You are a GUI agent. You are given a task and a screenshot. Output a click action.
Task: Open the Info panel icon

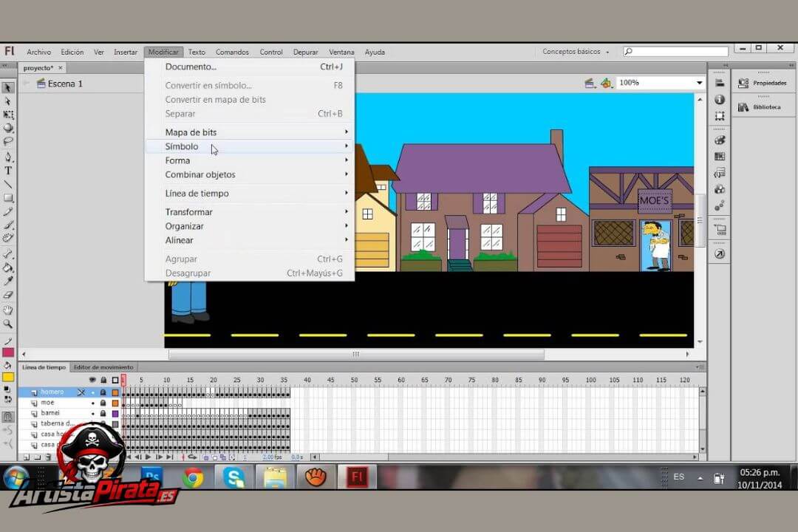(719, 99)
